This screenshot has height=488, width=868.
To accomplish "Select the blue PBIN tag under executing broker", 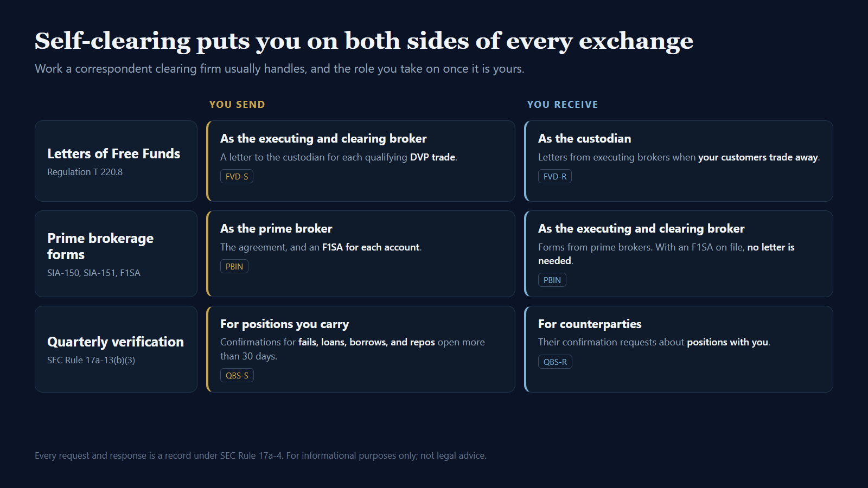I will pyautogui.click(x=552, y=280).
